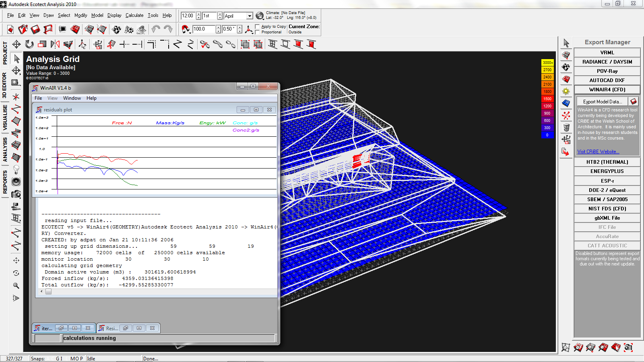This screenshot has height=362, width=644.
Task: Toggle Apply to Copy checkbox
Action: (258, 27)
